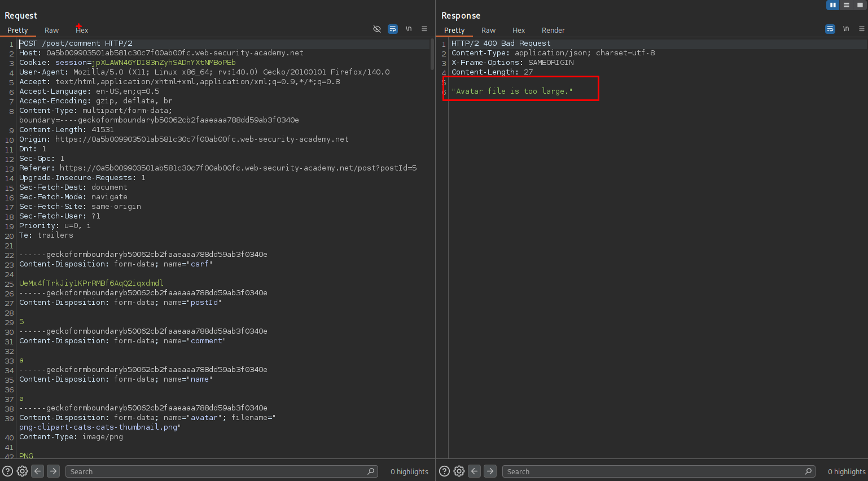
Task: Open the Render tab in response
Action: pos(553,30)
